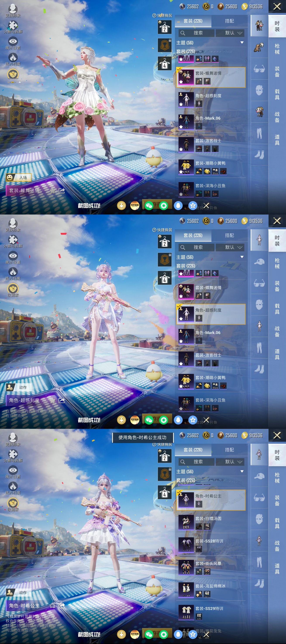Open wardrobe slot 2 in bottom screenshot

coord(164,456)
